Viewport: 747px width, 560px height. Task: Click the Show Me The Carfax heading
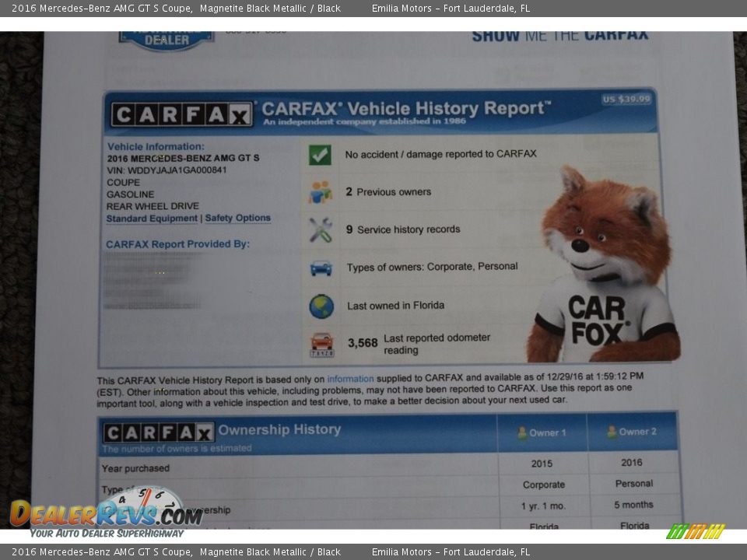coord(559,36)
